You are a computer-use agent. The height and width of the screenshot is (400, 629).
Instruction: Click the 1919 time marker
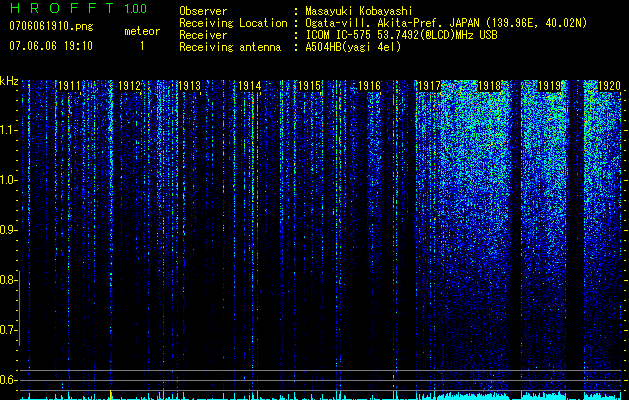(x=550, y=86)
